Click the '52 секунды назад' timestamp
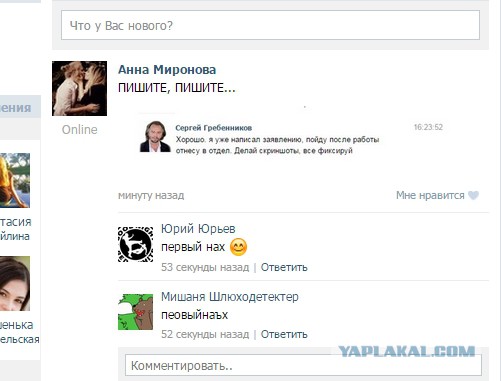This screenshot has width=501, height=381. pyautogui.click(x=205, y=334)
